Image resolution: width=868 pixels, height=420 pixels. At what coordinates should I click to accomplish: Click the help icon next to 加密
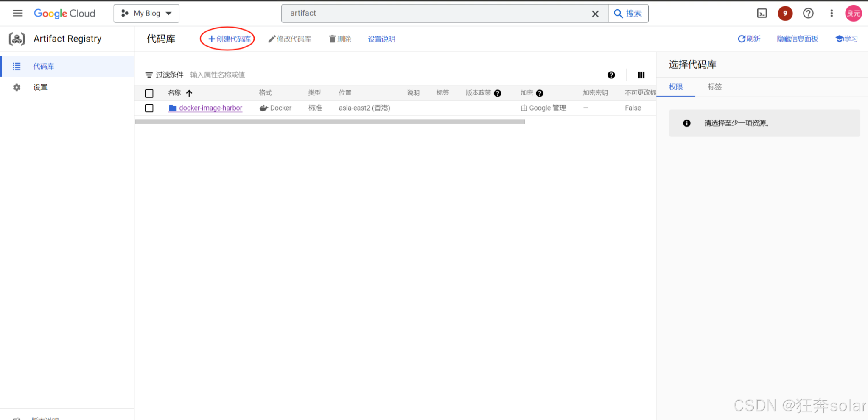click(x=540, y=93)
